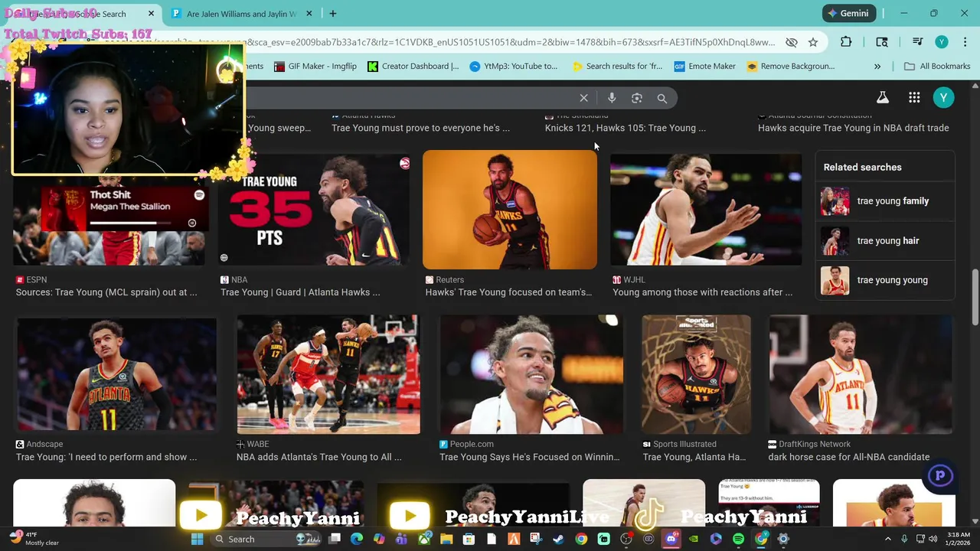Start voice search with microphone icon

pyautogui.click(x=611, y=98)
